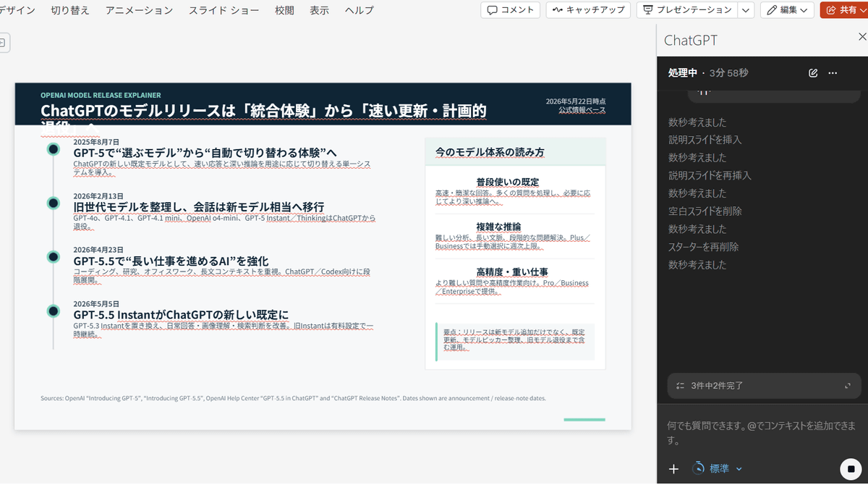This screenshot has width=868, height=488.
Task: Click the 2026年5月5日 timeline marker dot
Action: click(53, 311)
